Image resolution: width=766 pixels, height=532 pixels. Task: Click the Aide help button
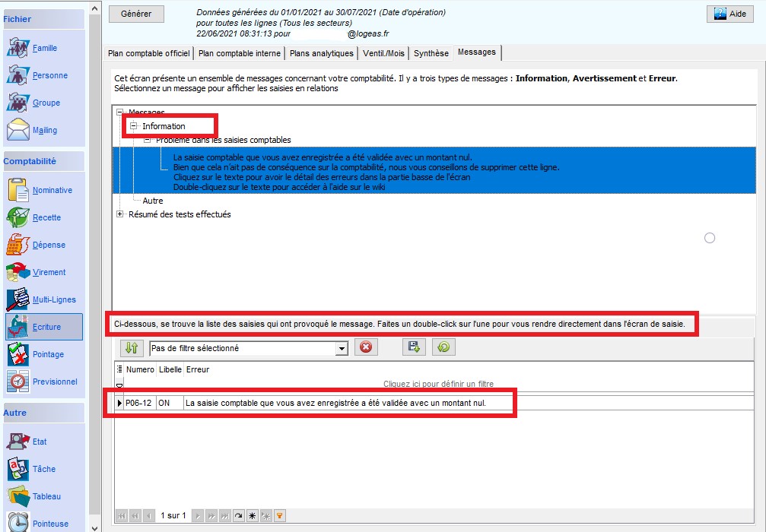[730, 14]
